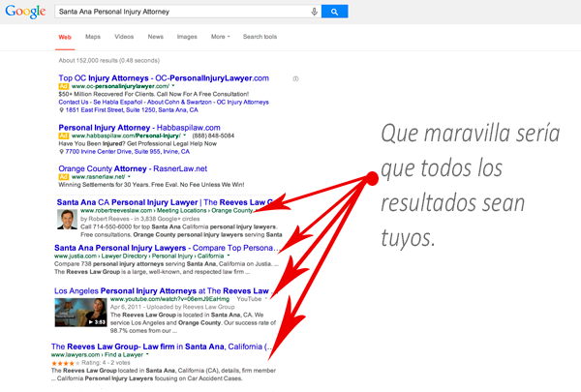581x392 pixels.
Task: Click the microphone voice search icon
Action: pyautogui.click(x=314, y=12)
